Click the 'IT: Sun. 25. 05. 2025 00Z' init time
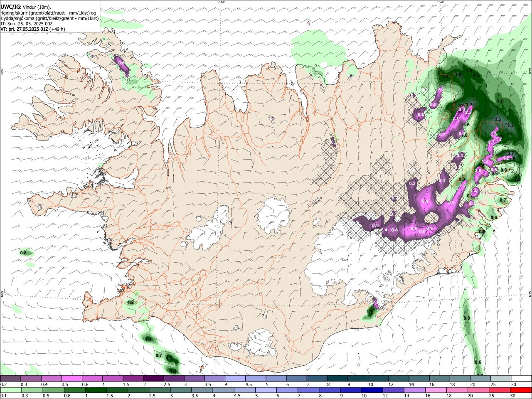 tap(27, 24)
